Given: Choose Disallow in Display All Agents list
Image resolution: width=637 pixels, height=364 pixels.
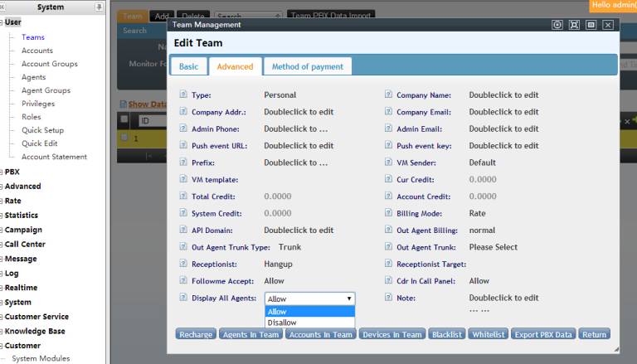Looking at the screenshot, I should pos(282,323).
